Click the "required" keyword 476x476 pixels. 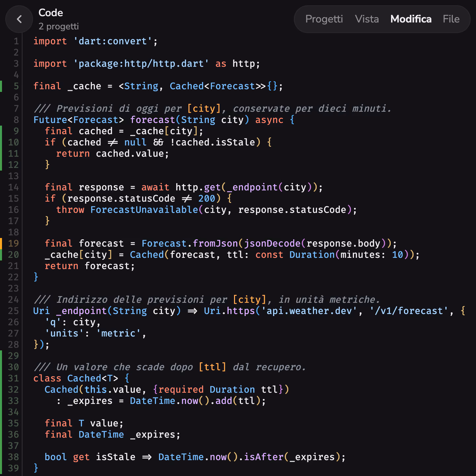click(x=181, y=390)
